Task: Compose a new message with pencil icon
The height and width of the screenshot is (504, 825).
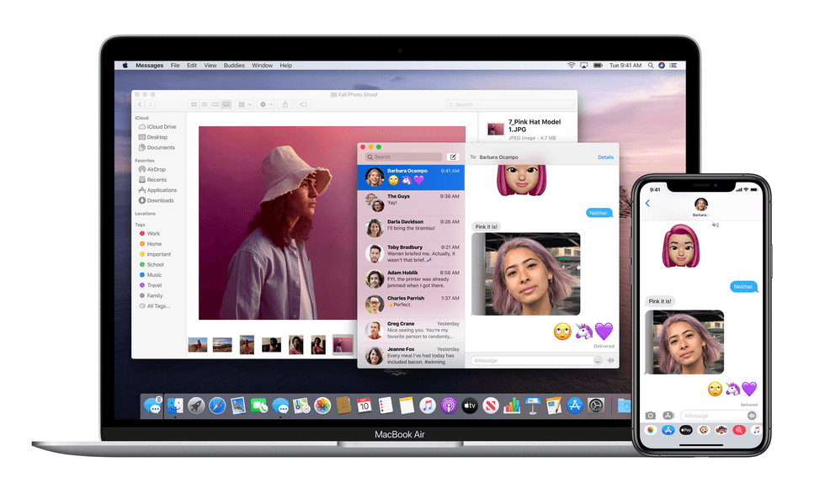Action: click(453, 157)
